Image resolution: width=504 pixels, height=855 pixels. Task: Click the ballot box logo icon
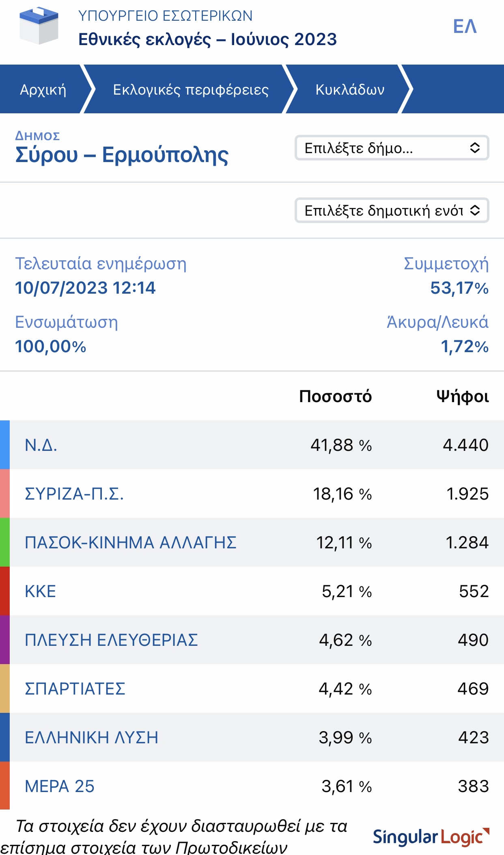tap(39, 26)
